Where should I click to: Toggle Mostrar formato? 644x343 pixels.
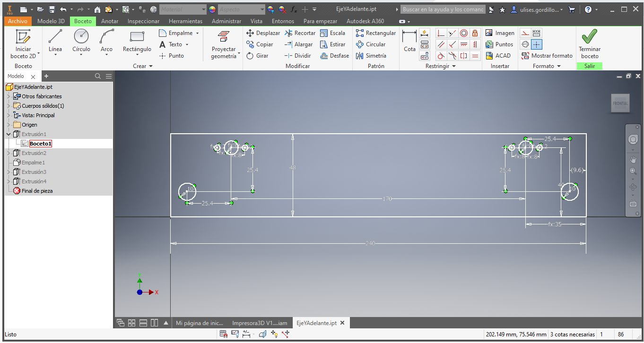click(547, 56)
